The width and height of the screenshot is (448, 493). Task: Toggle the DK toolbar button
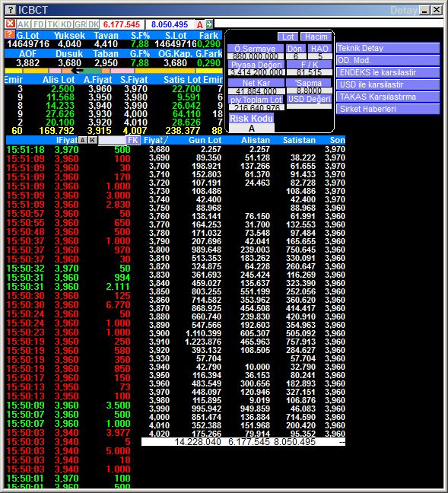pos(94,24)
